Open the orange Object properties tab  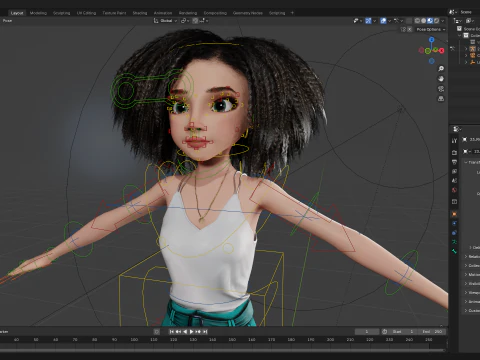pos(454,214)
